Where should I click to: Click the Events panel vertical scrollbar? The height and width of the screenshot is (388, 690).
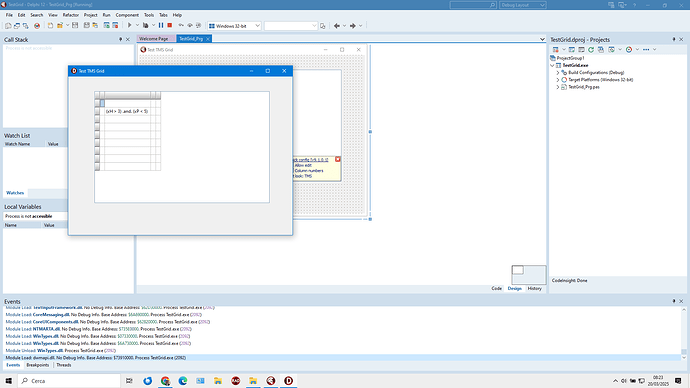coord(684,333)
